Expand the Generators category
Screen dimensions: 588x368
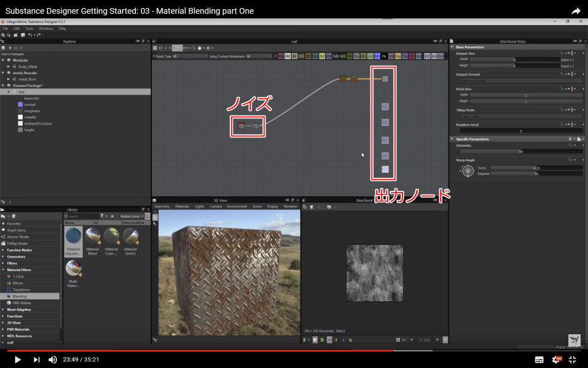(x=3, y=256)
